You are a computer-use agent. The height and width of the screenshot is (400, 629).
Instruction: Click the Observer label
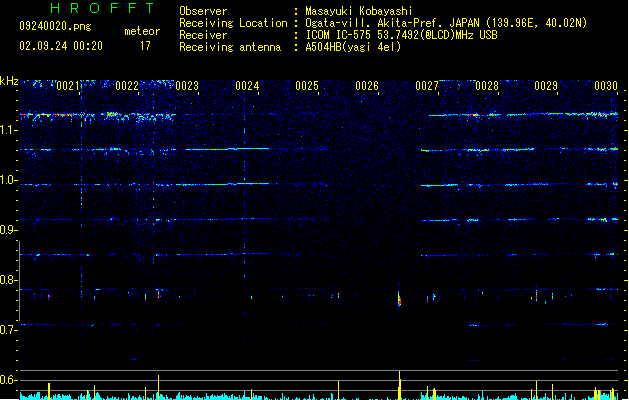[x=203, y=11]
